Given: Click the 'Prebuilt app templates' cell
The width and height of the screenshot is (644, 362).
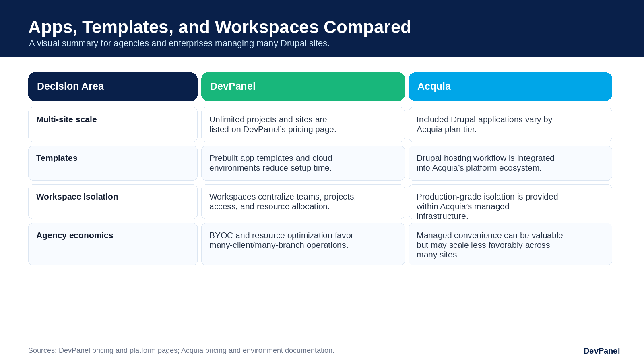Looking at the screenshot, I should [303, 163].
